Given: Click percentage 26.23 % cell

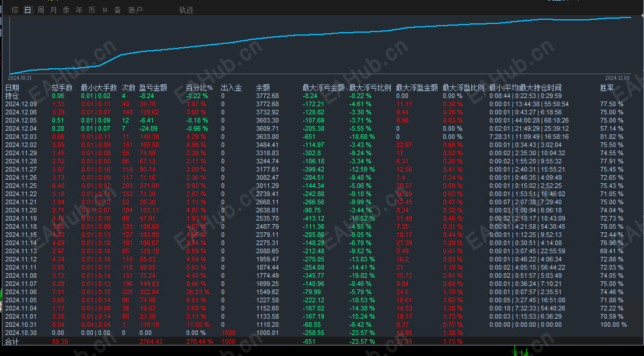Looking at the screenshot, I should 198,292.
